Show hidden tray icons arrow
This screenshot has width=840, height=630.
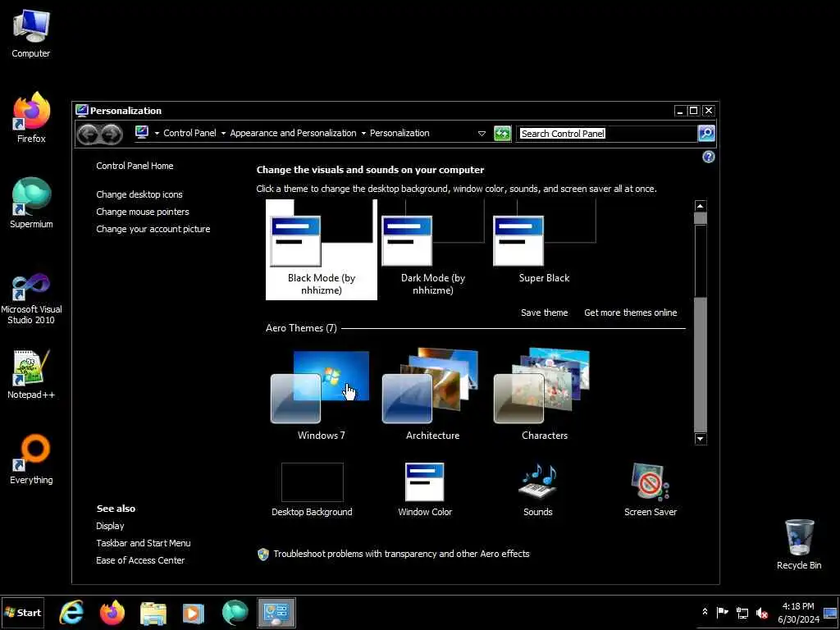tap(705, 611)
